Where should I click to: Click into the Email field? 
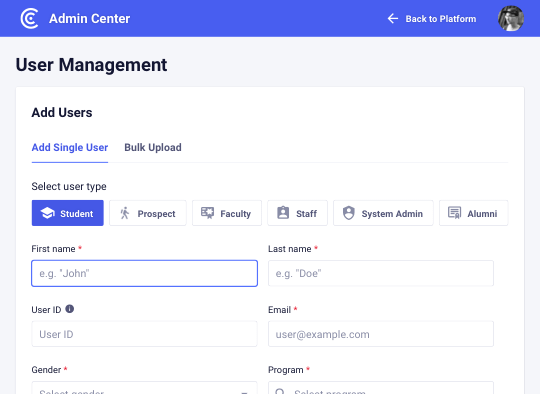pos(381,334)
